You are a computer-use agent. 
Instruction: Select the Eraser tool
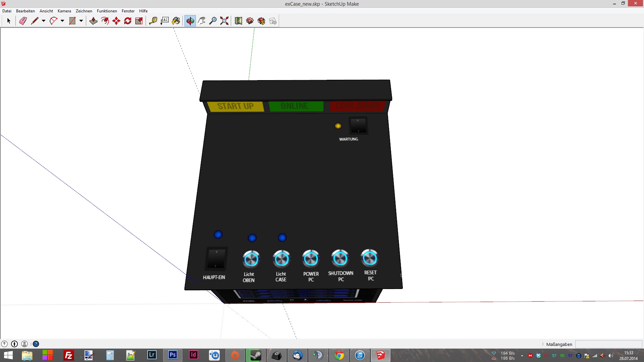[23, 21]
